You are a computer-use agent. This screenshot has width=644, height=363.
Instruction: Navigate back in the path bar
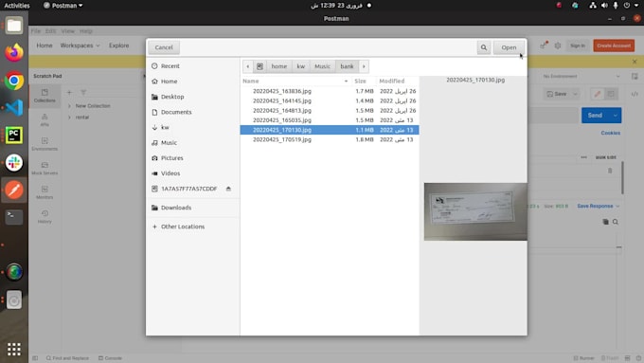click(248, 66)
